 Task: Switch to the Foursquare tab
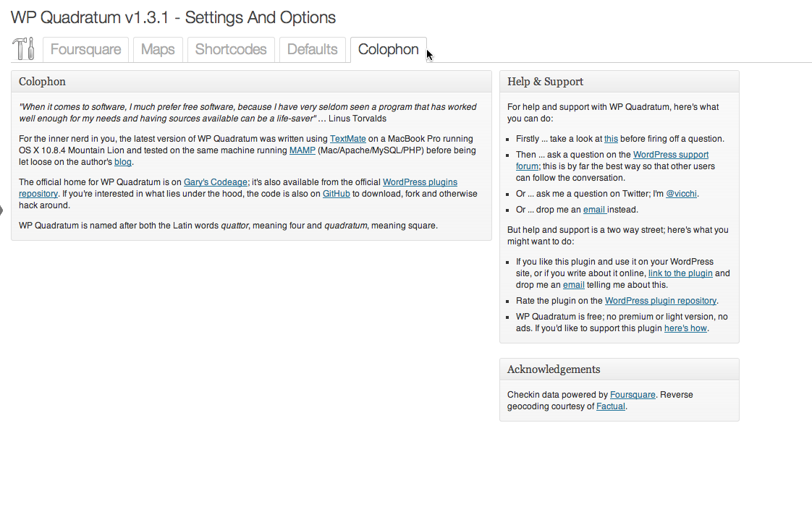pyautogui.click(x=85, y=50)
